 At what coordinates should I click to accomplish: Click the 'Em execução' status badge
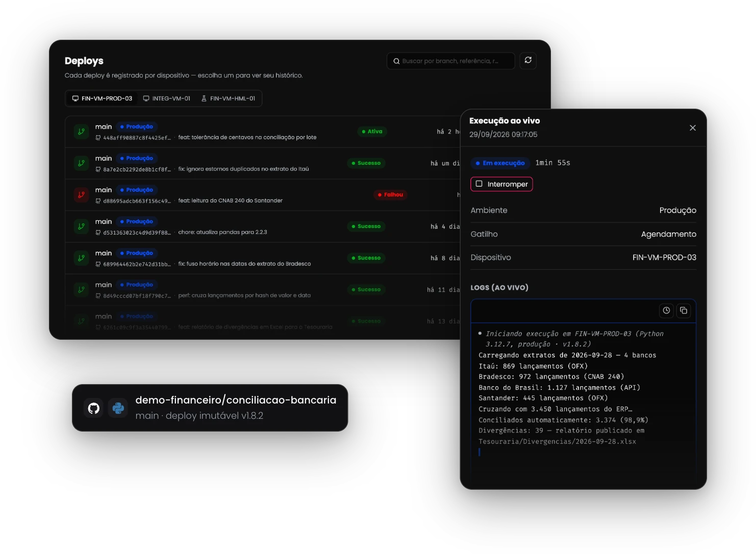tap(500, 163)
